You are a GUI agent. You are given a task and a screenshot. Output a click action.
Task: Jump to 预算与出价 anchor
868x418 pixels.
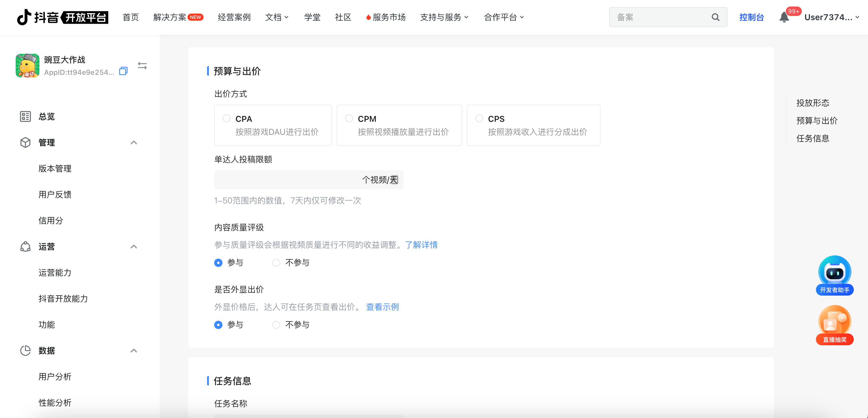[x=817, y=121]
